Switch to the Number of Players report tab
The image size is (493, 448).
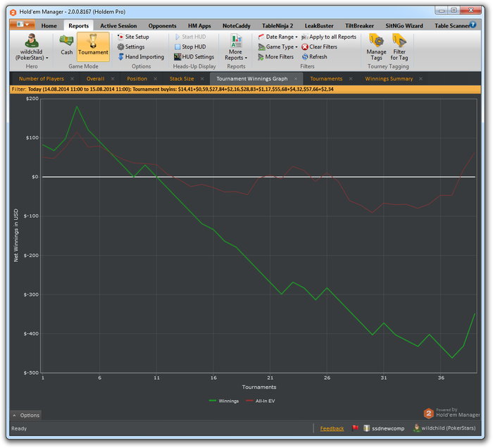tap(41, 79)
